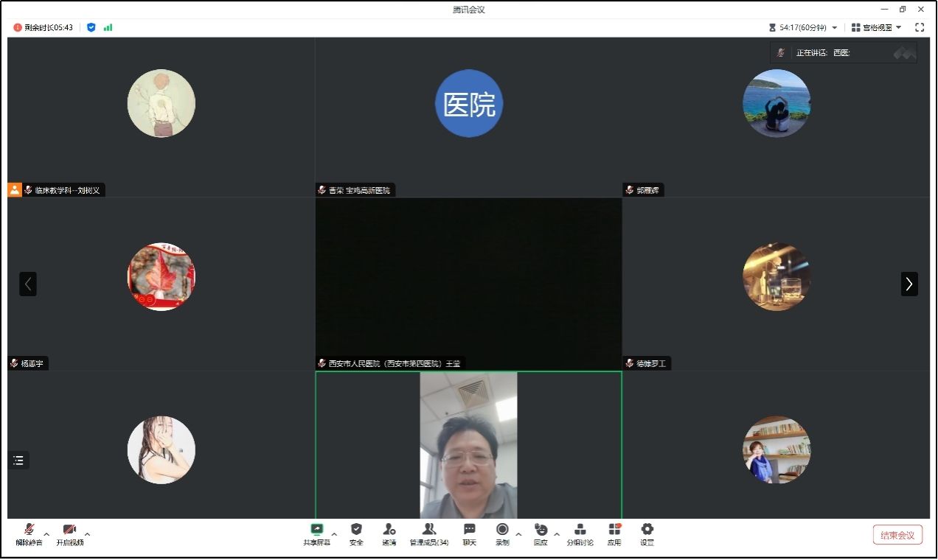938x560 pixels.
Task: Enter full screen mode
Action: 920,27
